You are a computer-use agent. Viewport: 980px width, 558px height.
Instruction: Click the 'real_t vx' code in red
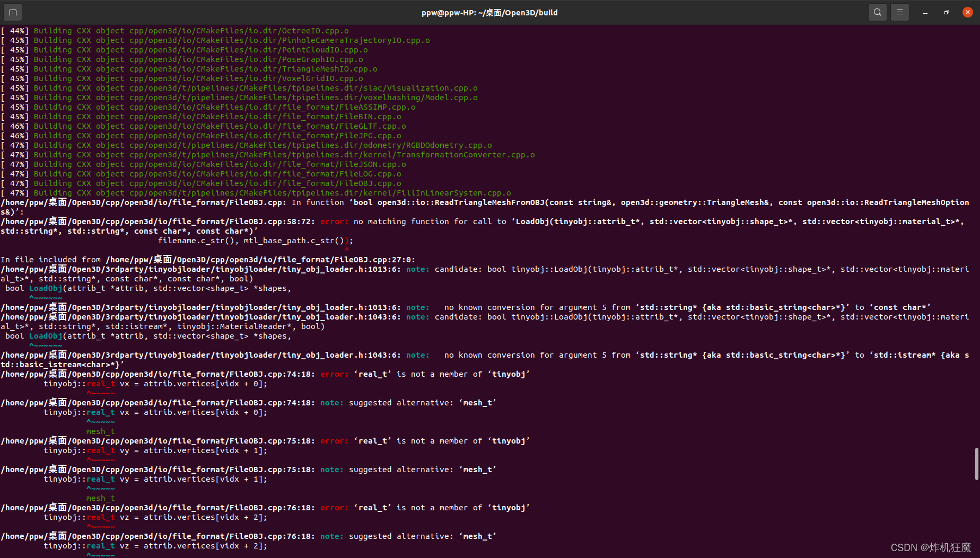click(x=155, y=384)
